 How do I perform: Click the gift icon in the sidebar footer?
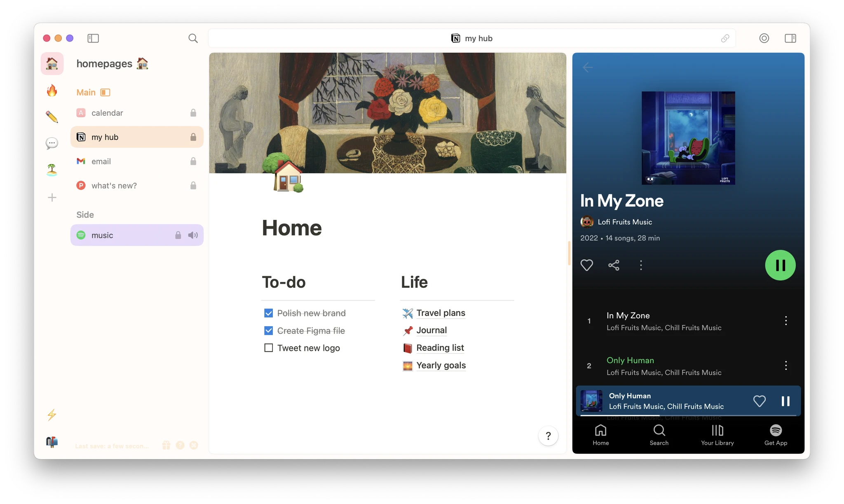point(166,445)
